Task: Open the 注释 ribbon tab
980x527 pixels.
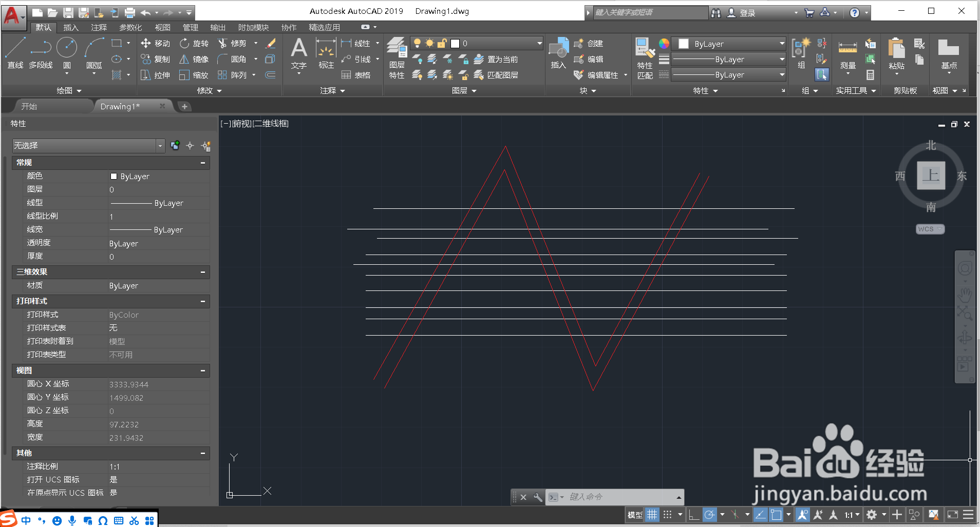Action: (x=99, y=28)
